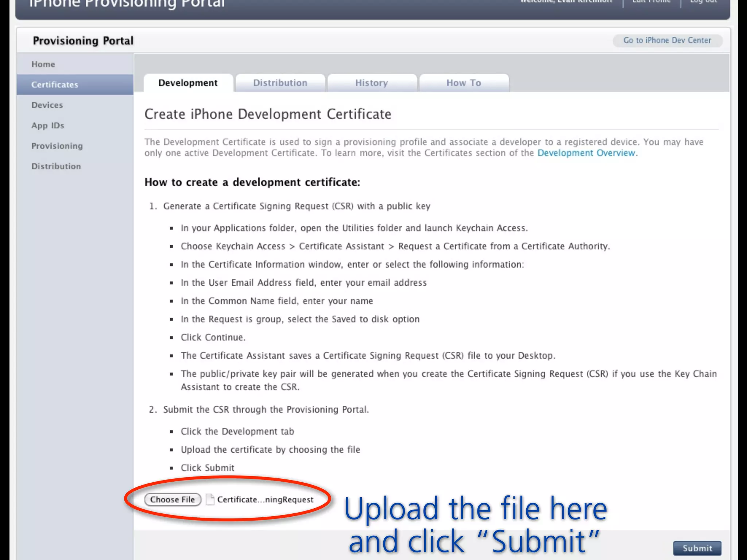Click 'How to create a development certificate' heading

click(x=252, y=182)
